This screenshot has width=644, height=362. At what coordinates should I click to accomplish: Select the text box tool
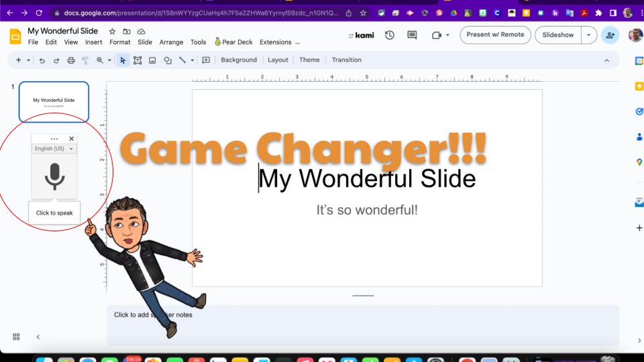tap(138, 60)
